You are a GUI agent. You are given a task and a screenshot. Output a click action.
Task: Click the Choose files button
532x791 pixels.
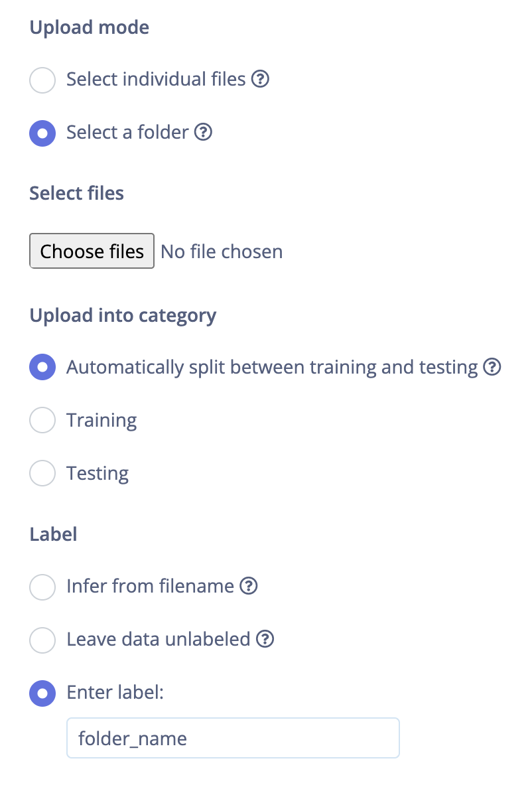[92, 251]
